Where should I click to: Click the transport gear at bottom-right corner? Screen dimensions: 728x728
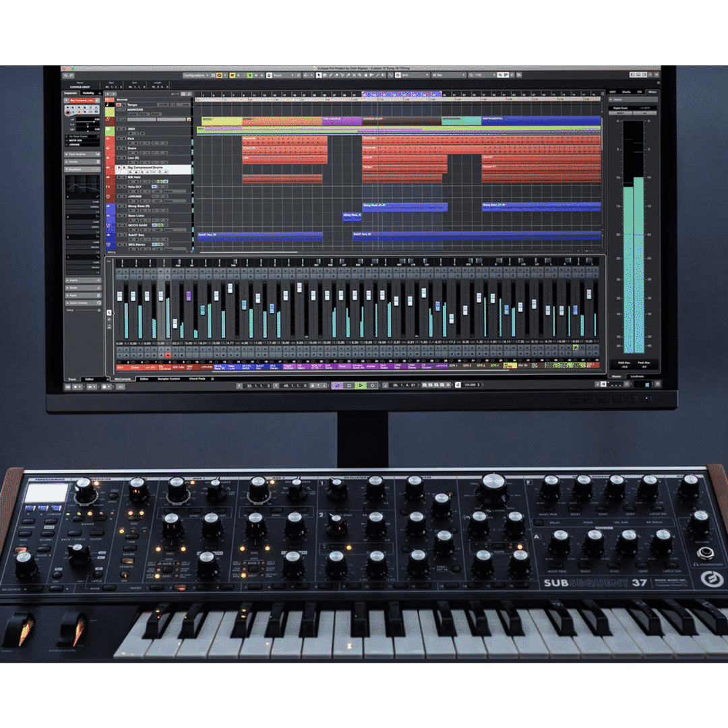tap(657, 384)
